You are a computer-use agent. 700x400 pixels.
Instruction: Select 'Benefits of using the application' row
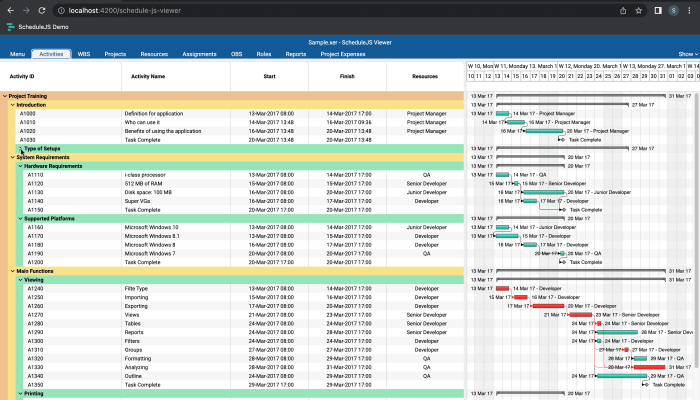[240, 131]
